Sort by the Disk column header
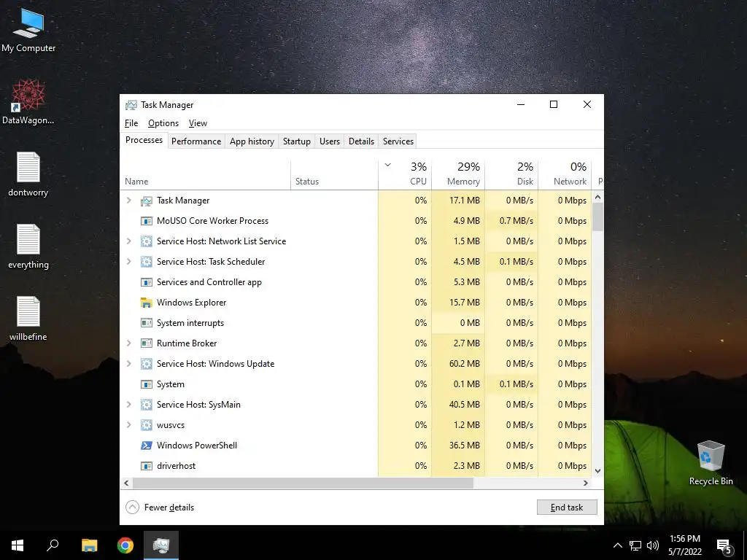This screenshot has width=747, height=560. [x=511, y=175]
